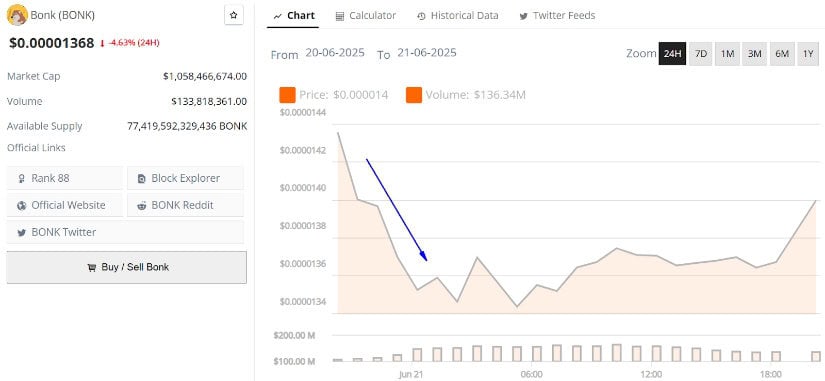The image size is (825, 381).
Task: Open the BONK Twitter button
Action: [125, 232]
